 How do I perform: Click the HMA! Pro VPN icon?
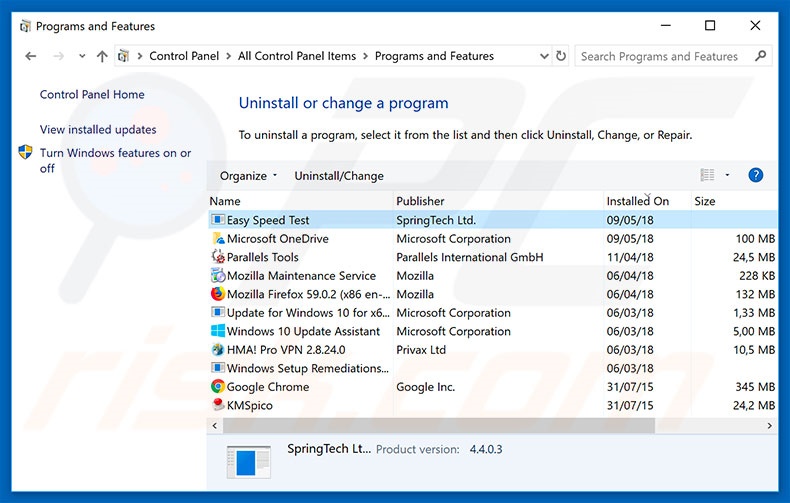[x=218, y=349]
